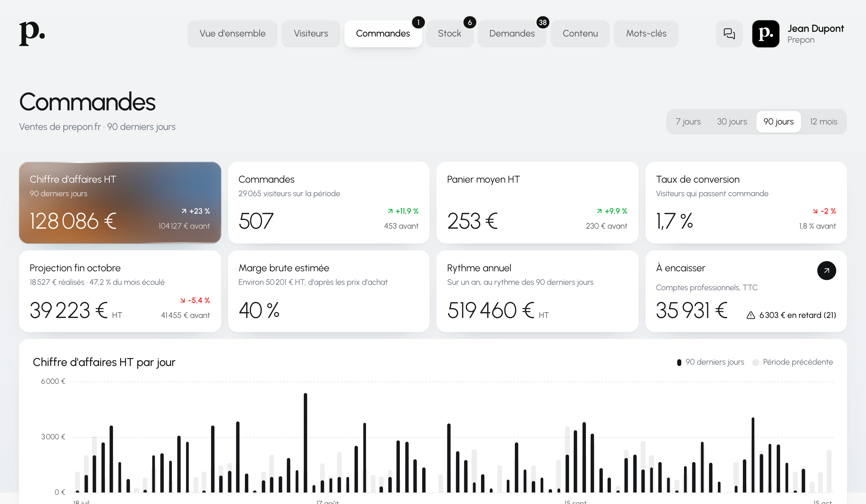The image size is (866, 504).
Task: Select the 30 jours period
Action: click(732, 122)
